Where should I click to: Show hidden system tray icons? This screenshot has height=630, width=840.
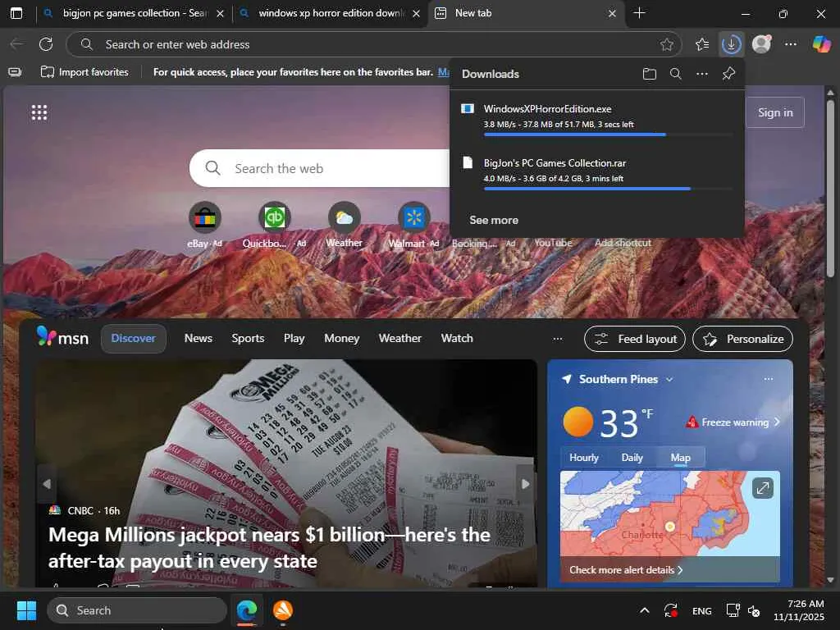tap(645, 610)
